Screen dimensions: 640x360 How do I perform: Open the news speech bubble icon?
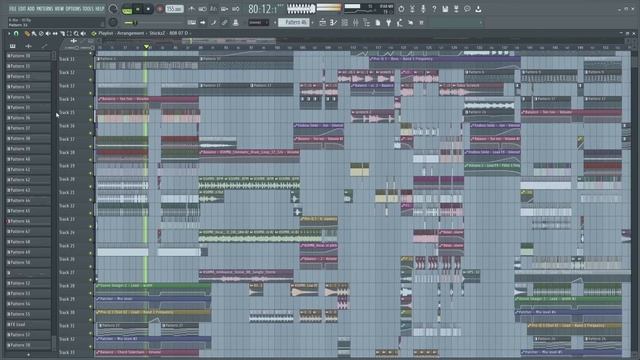467,9
